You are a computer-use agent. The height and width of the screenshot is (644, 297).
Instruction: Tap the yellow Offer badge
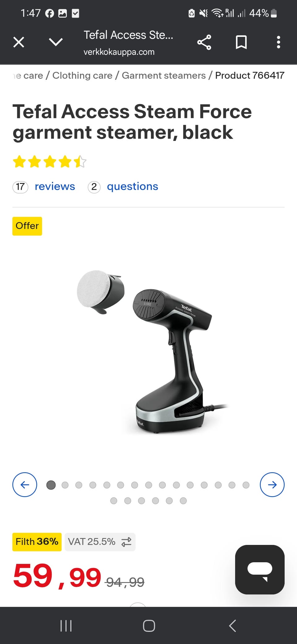click(27, 226)
